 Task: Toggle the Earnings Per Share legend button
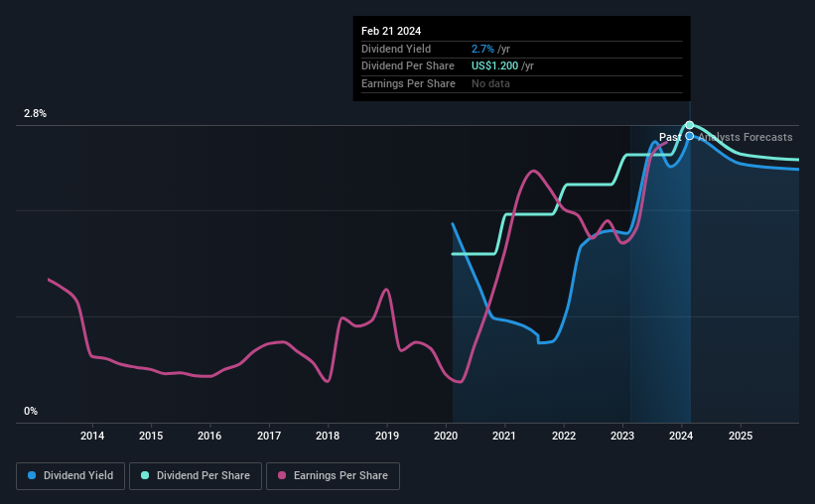(333, 476)
